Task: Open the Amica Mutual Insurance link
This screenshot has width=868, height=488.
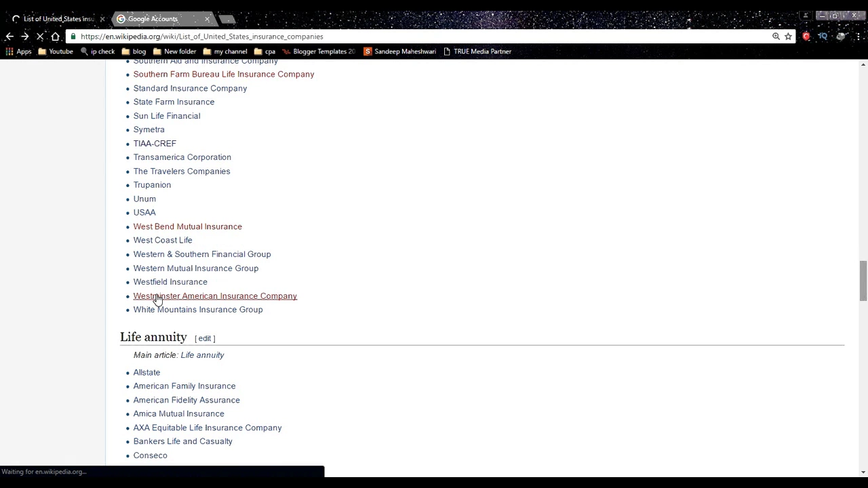Action: 178,414
